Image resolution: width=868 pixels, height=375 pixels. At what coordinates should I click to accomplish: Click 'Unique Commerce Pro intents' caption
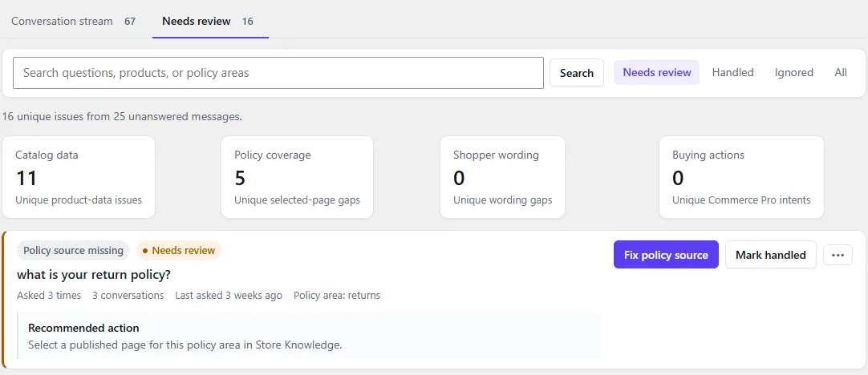[x=741, y=200]
